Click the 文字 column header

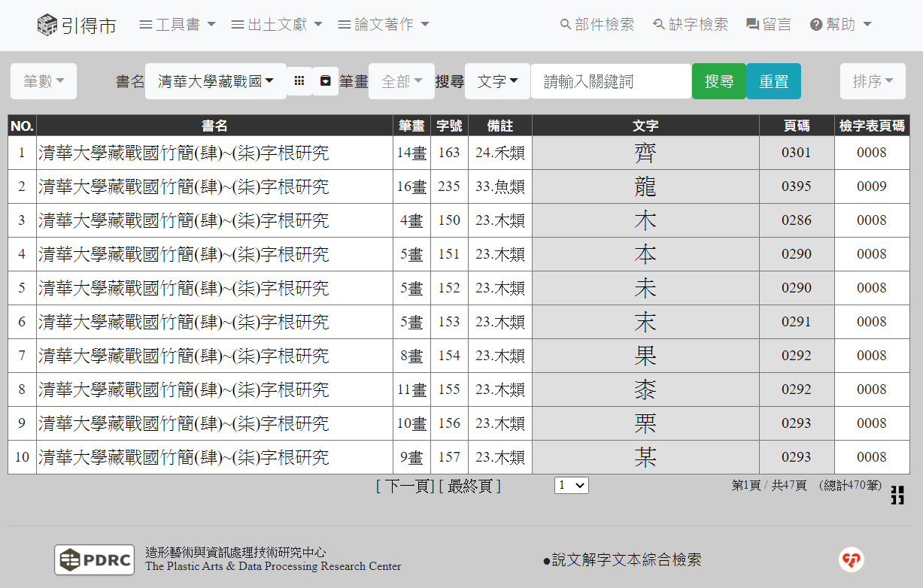coord(645,126)
